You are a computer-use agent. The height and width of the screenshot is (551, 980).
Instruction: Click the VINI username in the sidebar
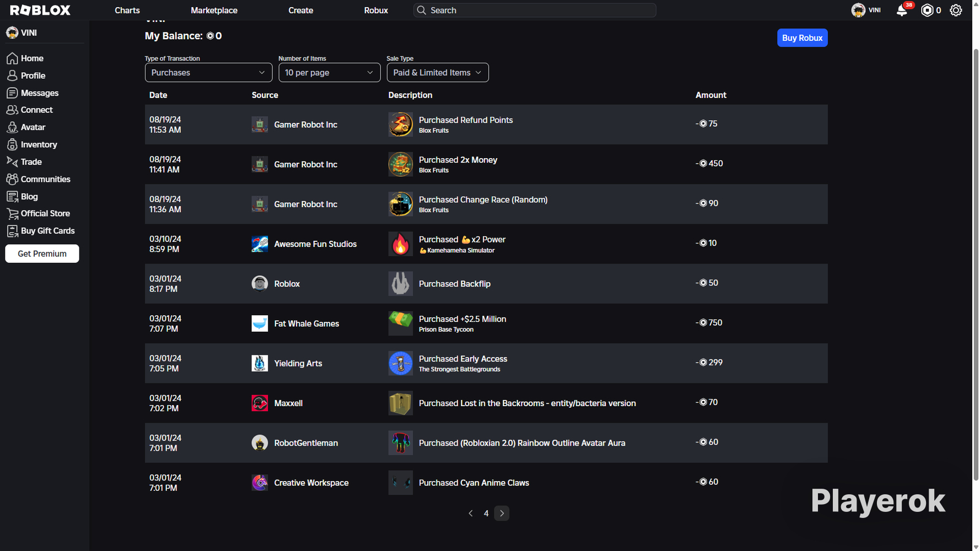(29, 33)
